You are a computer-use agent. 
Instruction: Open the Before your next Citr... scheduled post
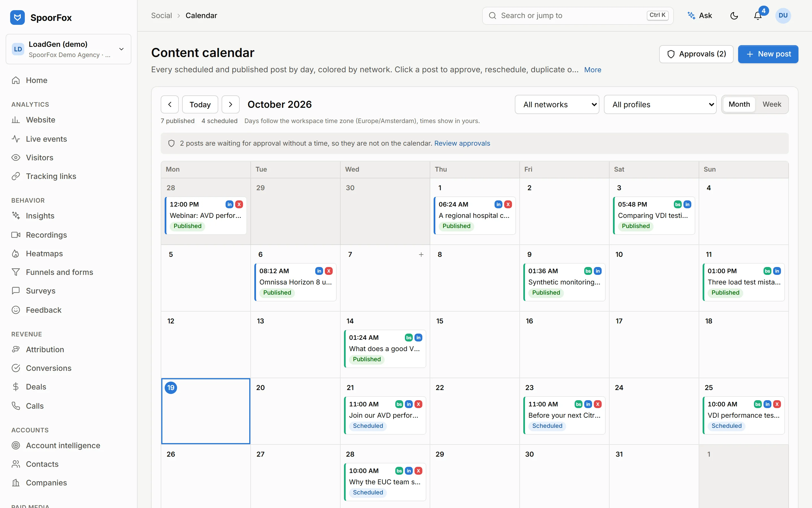point(564,415)
